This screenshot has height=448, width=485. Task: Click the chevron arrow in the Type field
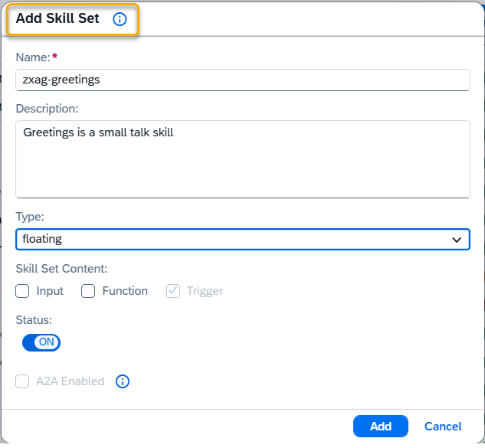click(457, 240)
